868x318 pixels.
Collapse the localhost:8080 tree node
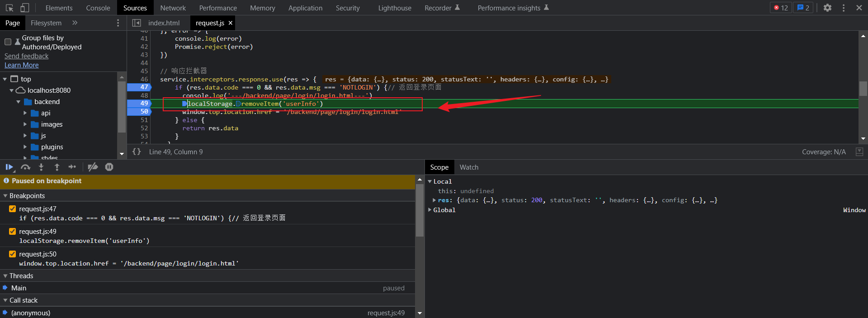(12, 90)
